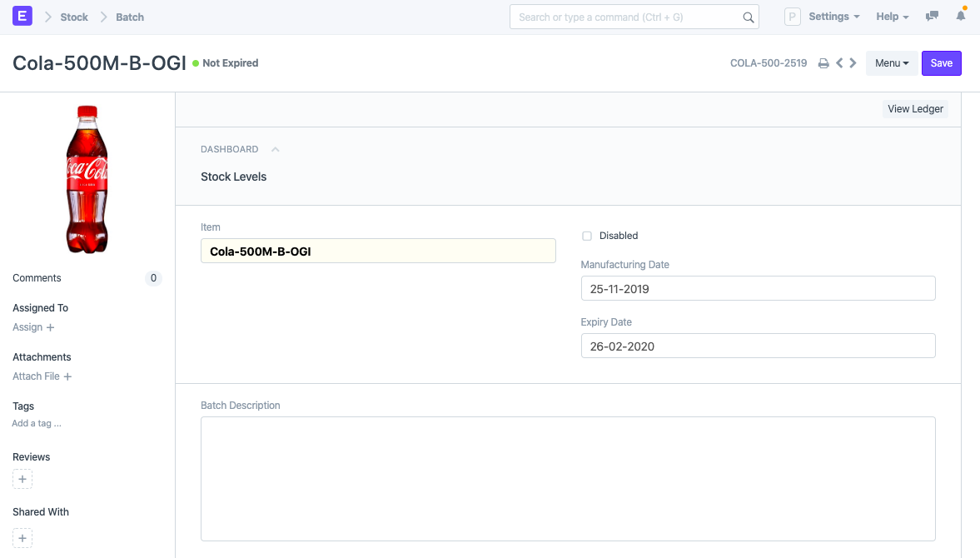This screenshot has height=558, width=980.
Task: Click the Save button
Action: [x=941, y=63]
